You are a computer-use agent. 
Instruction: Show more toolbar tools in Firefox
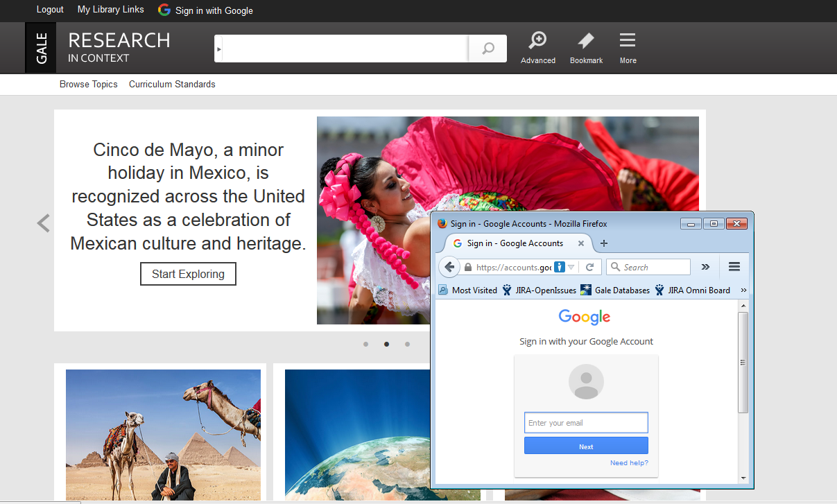pos(705,267)
